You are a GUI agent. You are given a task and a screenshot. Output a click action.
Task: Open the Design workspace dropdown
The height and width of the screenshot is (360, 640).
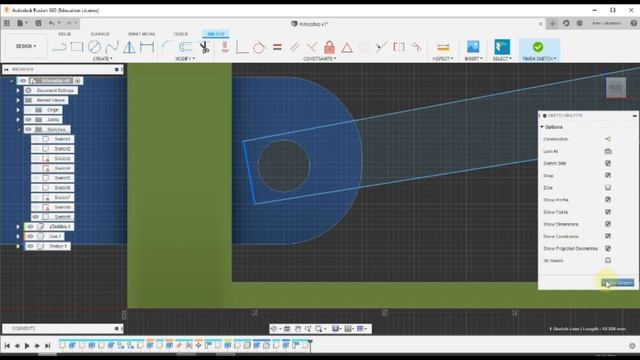point(26,46)
